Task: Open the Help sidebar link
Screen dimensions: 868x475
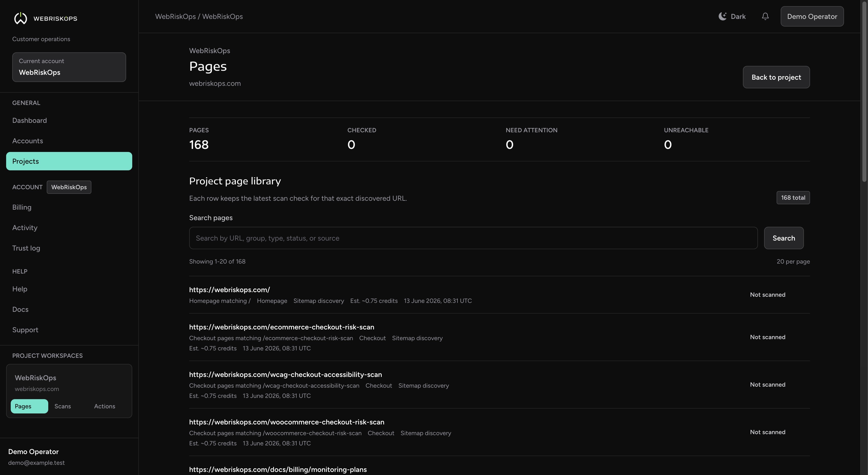Action: point(20,289)
